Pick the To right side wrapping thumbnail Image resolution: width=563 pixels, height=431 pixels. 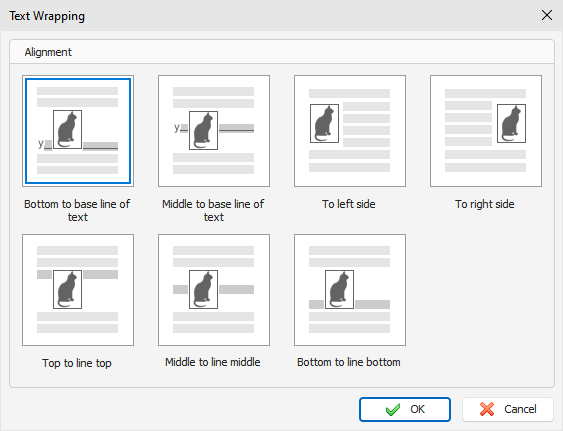pos(486,131)
